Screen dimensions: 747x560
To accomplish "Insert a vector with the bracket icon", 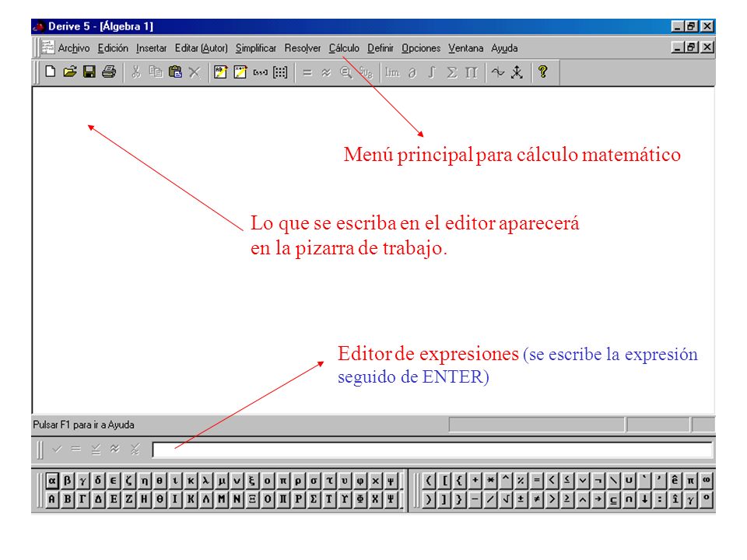I will pos(260,72).
